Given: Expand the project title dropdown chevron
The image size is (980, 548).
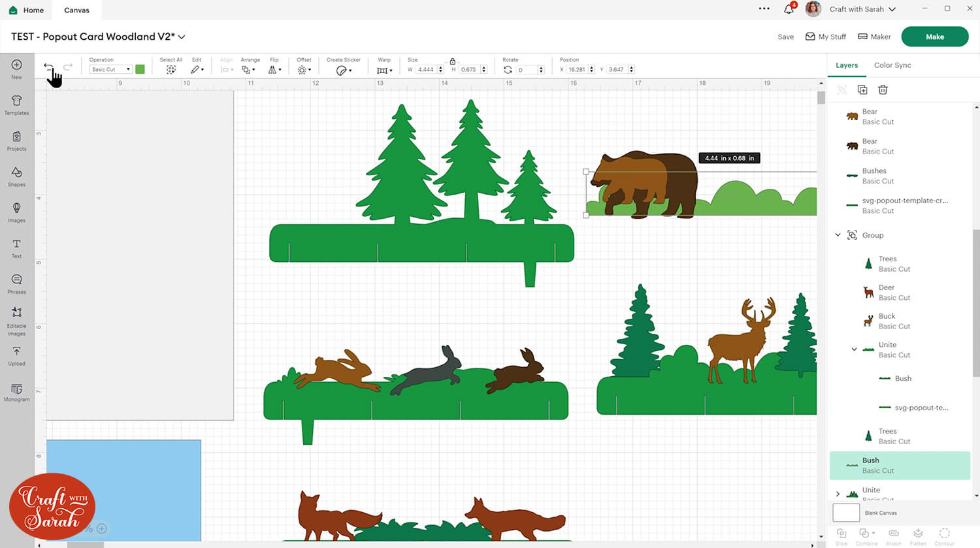Looking at the screenshot, I should tap(182, 37).
